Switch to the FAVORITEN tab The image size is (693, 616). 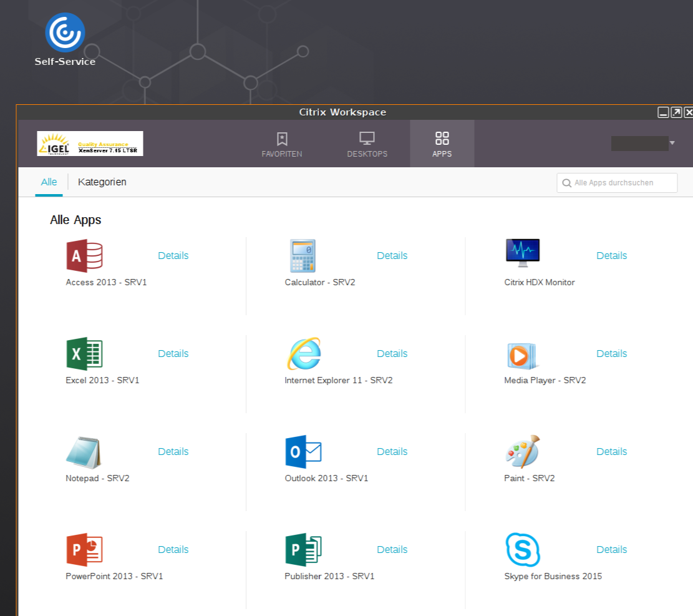click(x=282, y=144)
